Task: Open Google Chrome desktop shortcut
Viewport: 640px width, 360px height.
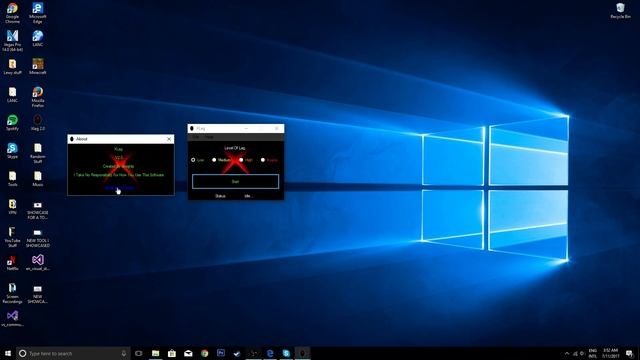Action: click(12, 12)
